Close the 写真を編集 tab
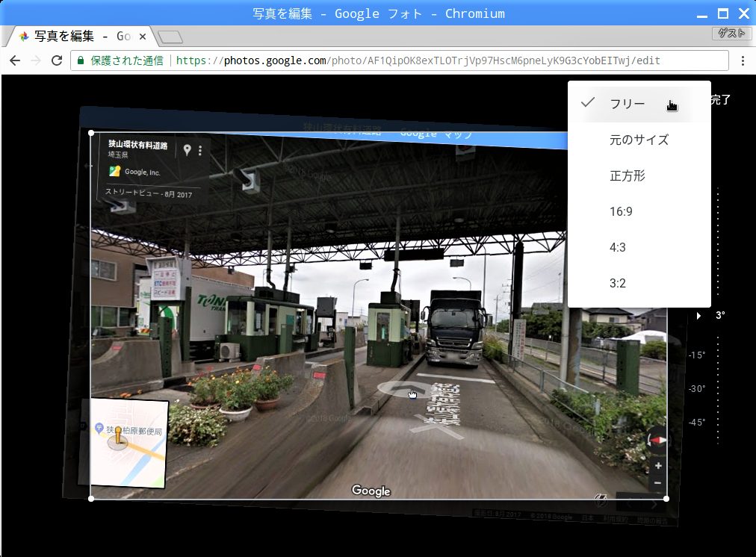The height and width of the screenshot is (557, 756). 143,37
